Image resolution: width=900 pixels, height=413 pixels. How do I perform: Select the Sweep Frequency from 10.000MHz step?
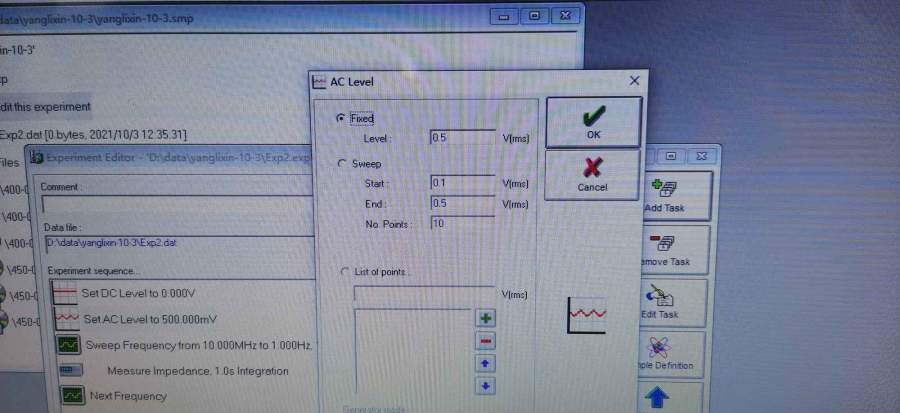[x=199, y=345]
